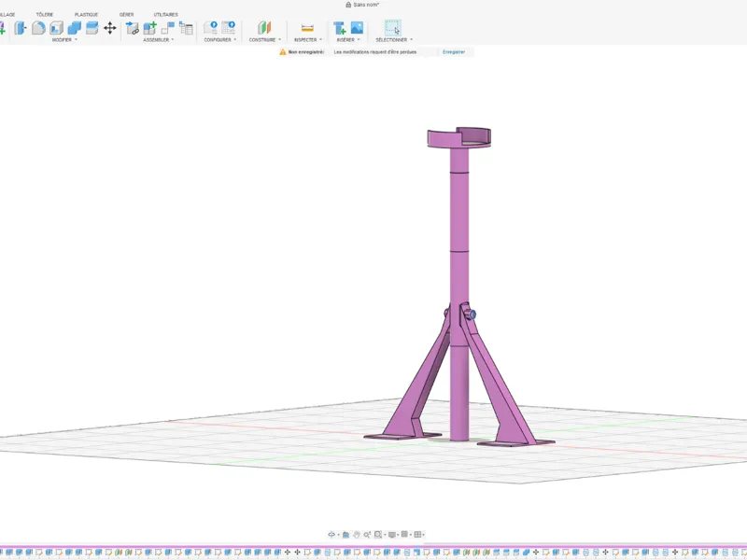Select the Measure ruler icon
The image size is (747, 560).
307,28
